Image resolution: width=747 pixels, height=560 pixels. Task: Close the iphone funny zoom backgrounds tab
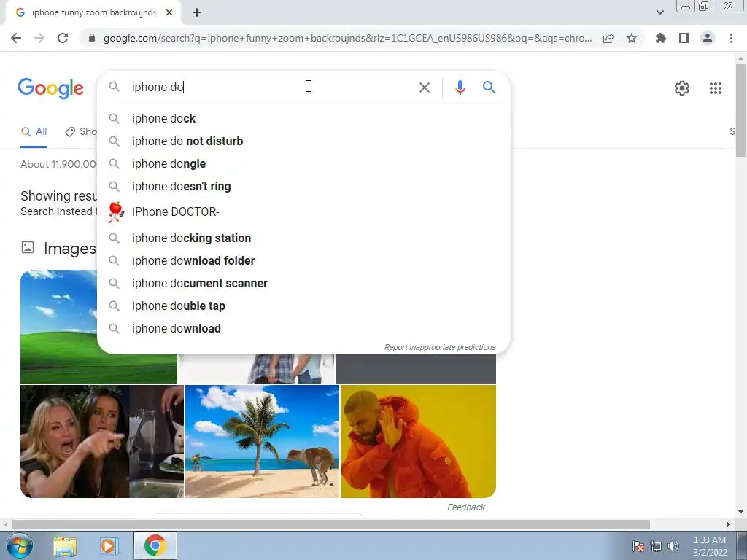(169, 12)
